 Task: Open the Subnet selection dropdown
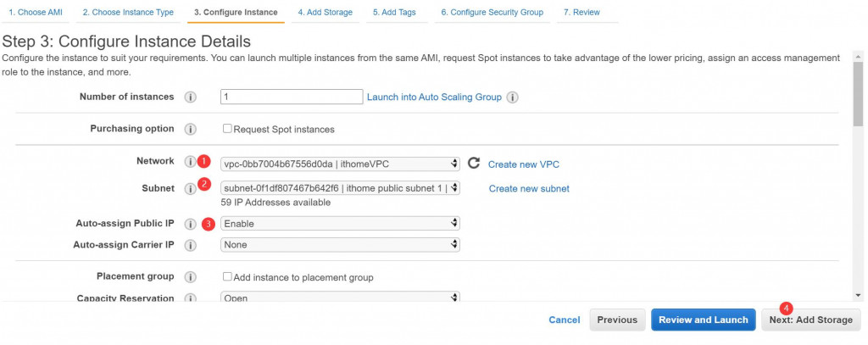(x=340, y=188)
